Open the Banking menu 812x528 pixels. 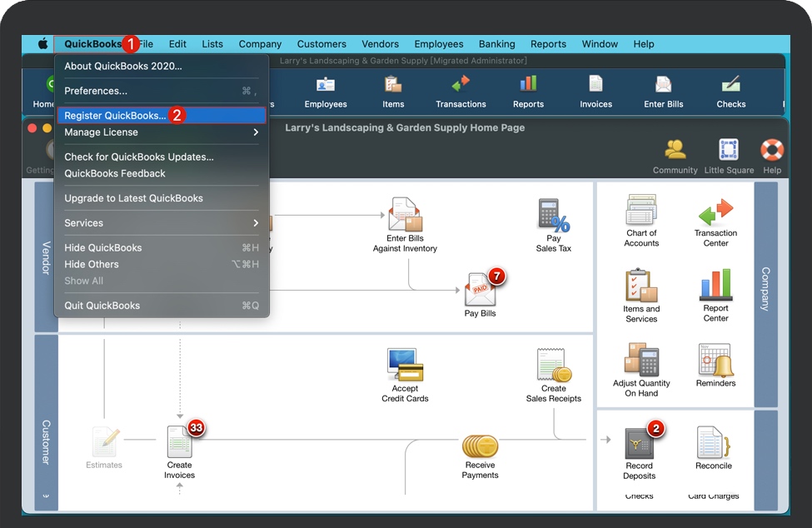496,43
